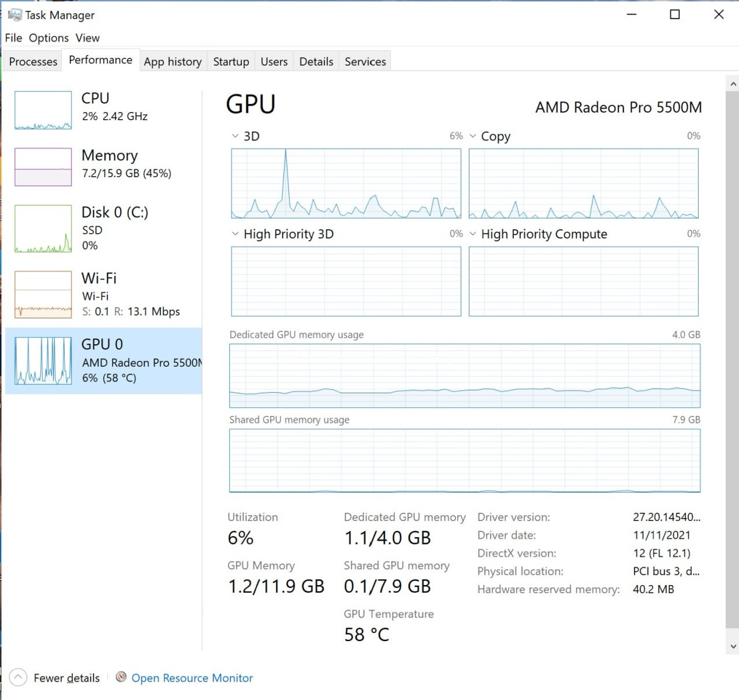This screenshot has height=700, width=739.
Task: Minimize the Task Manager window
Action: pyautogui.click(x=631, y=15)
